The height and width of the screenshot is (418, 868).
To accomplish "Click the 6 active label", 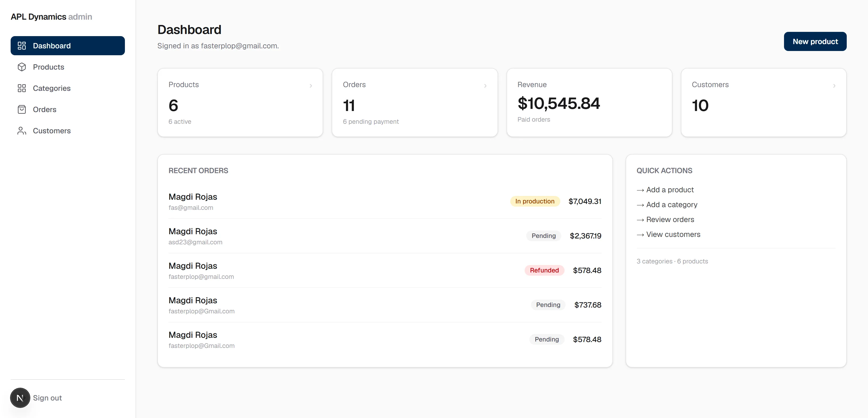I will 180,122.
